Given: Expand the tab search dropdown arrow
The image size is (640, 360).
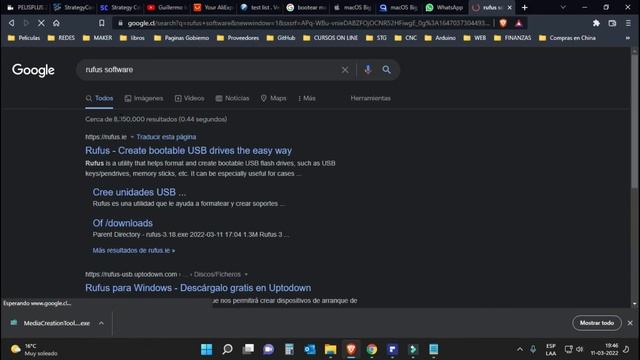Looking at the screenshot, I should coord(563,7).
